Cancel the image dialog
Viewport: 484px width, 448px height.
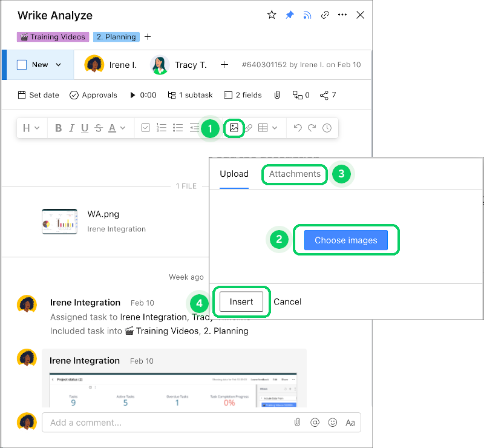[x=287, y=301]
